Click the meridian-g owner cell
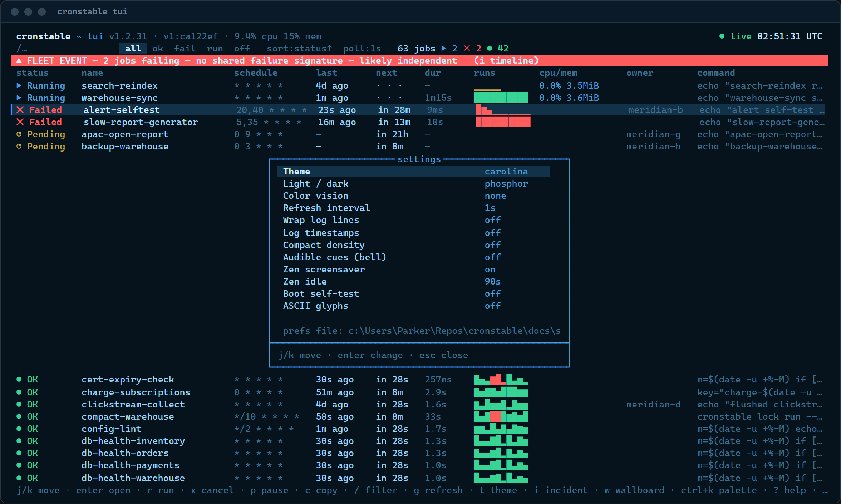Viewport: 841px width, 504px height. 653,134
